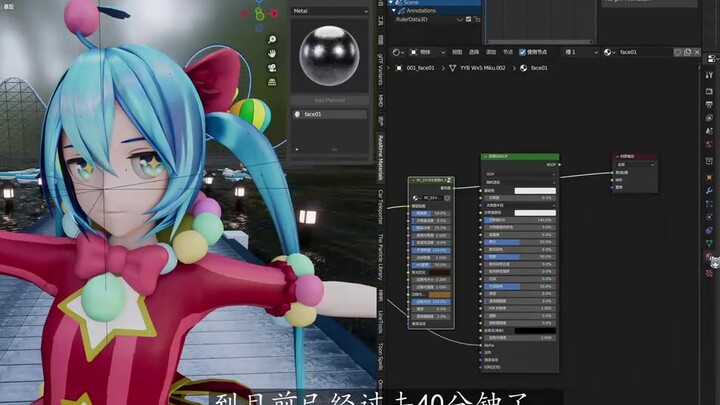Click the new material duplicate icon

687,52
